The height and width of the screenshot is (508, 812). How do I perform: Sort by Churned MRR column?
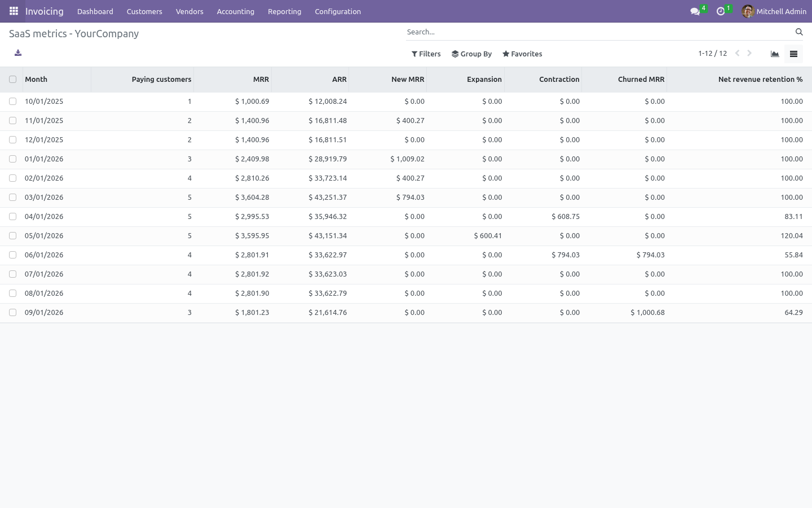click(624, 80)
